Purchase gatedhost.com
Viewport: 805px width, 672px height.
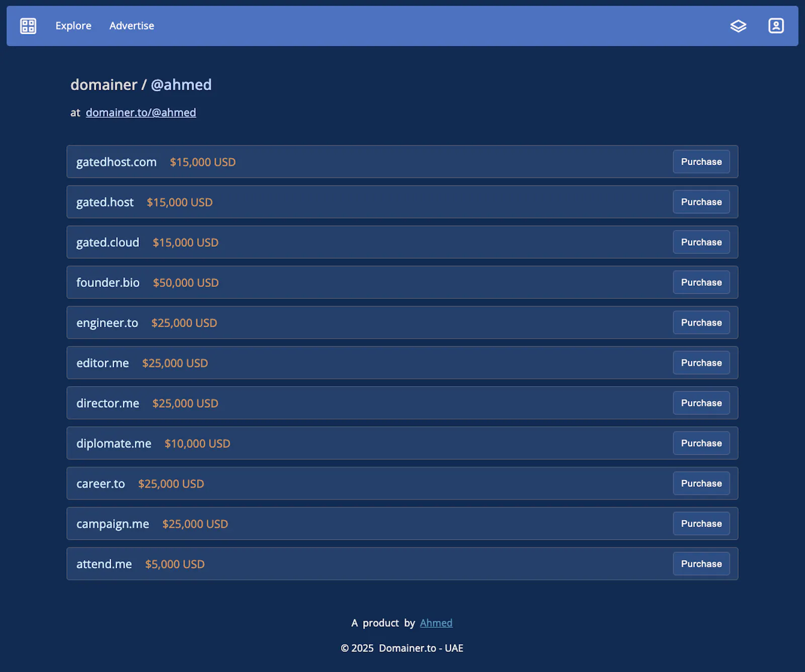click(x=701, y=162)
